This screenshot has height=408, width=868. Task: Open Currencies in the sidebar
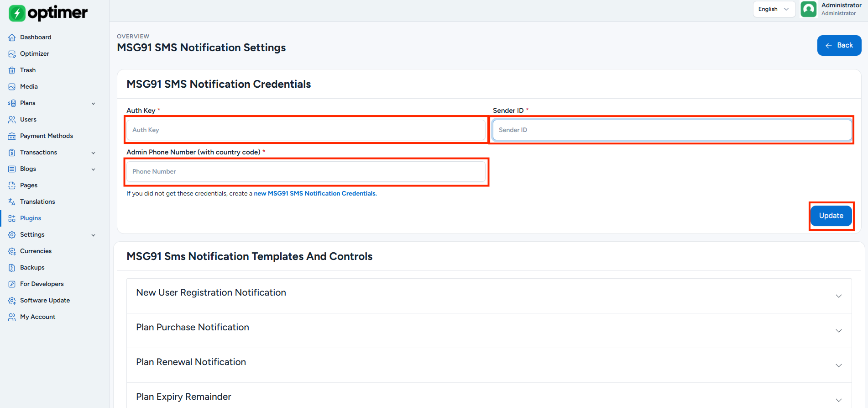coord(36,251)
